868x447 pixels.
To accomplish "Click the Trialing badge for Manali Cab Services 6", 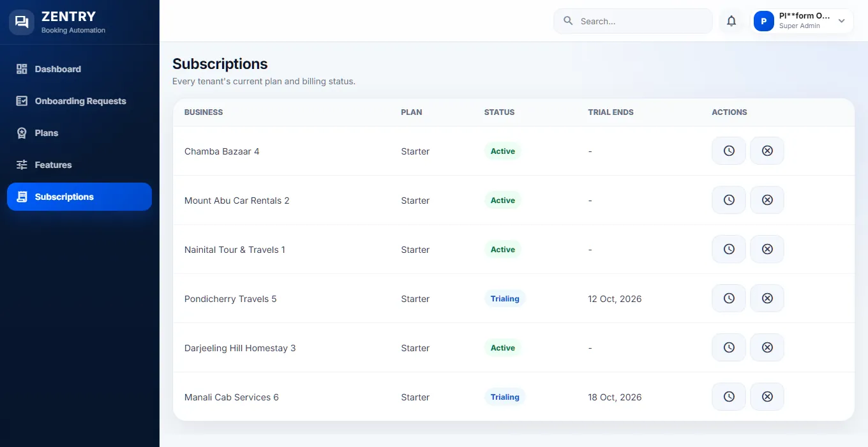I will point(505,397).
